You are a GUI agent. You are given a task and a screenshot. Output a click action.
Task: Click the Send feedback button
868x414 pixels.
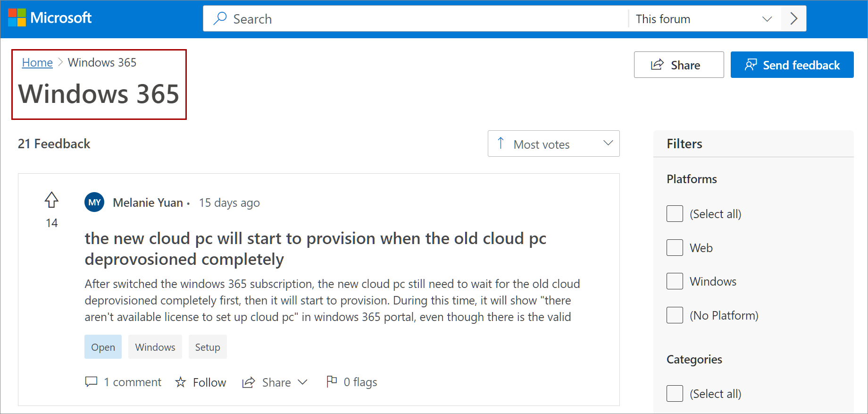[x=792, y=65]
